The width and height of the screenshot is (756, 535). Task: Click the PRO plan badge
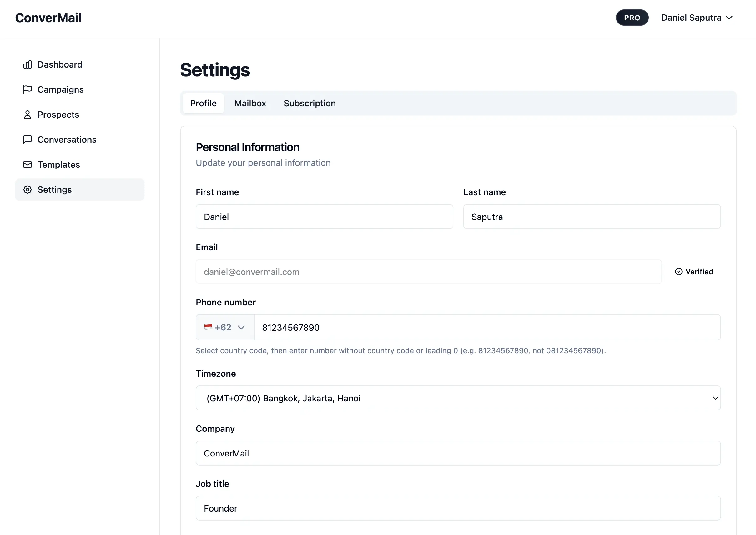632,18
